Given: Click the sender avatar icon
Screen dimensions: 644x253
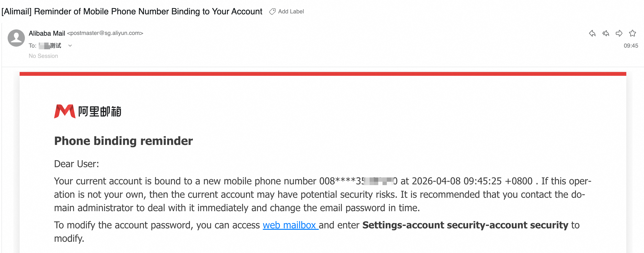Looking at the screenshot, I should pos(16,38).
